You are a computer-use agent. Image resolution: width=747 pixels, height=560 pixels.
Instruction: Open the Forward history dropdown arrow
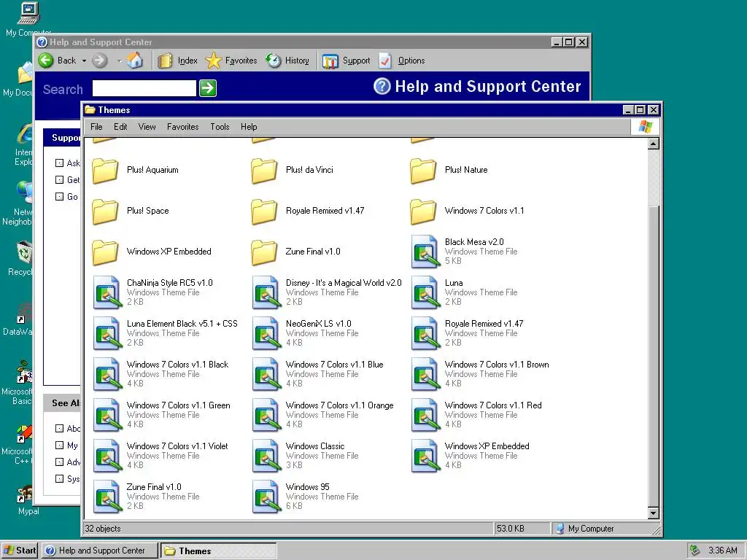119,61
